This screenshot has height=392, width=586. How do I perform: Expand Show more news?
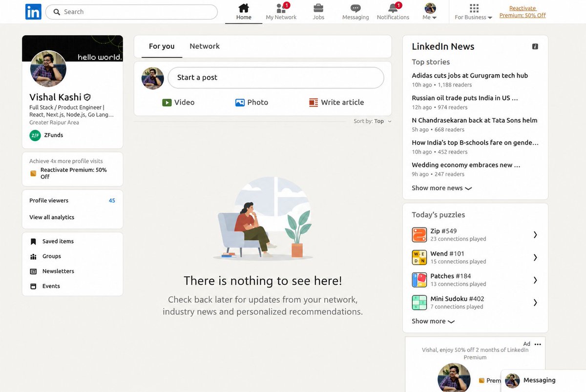tap(441, 188)
